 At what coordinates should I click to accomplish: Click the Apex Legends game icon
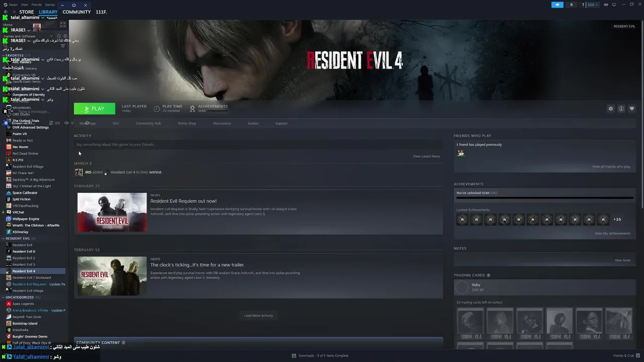click(9, 304)
